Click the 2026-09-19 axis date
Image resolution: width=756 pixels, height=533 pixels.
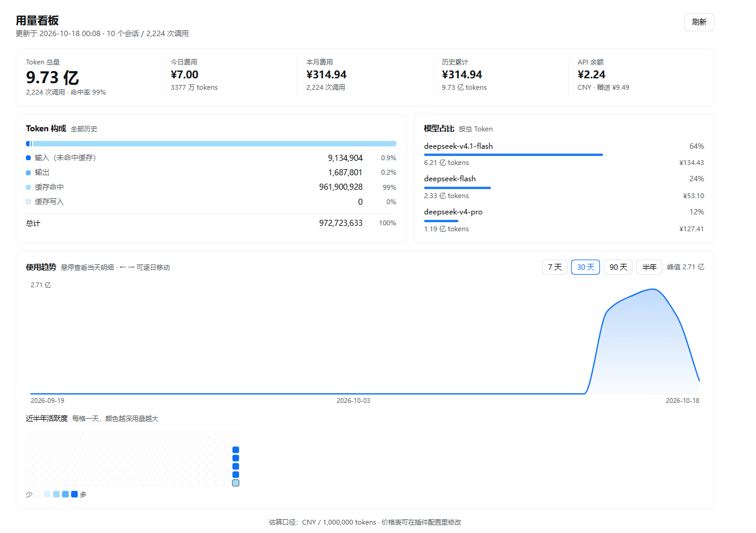(48, 401)
